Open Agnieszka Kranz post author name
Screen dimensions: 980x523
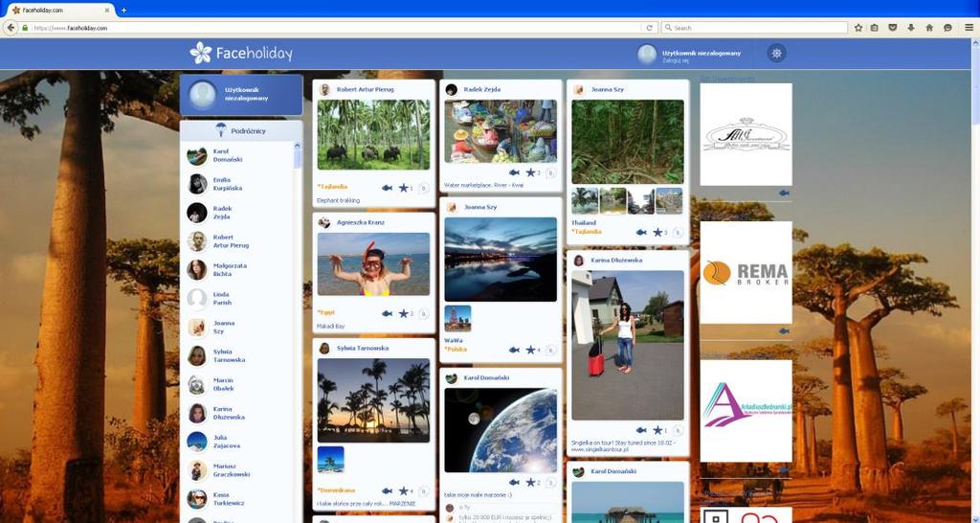[361, 222]
